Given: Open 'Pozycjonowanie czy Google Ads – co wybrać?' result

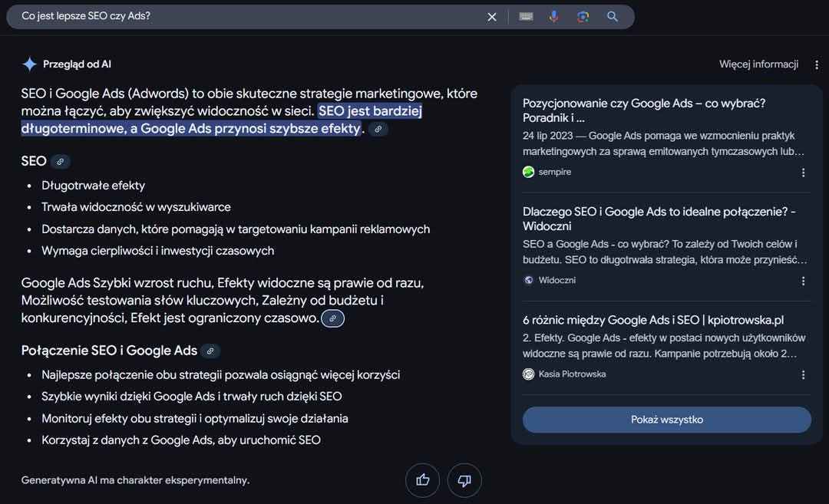Looking at the screenshot, I should [643, 110].
